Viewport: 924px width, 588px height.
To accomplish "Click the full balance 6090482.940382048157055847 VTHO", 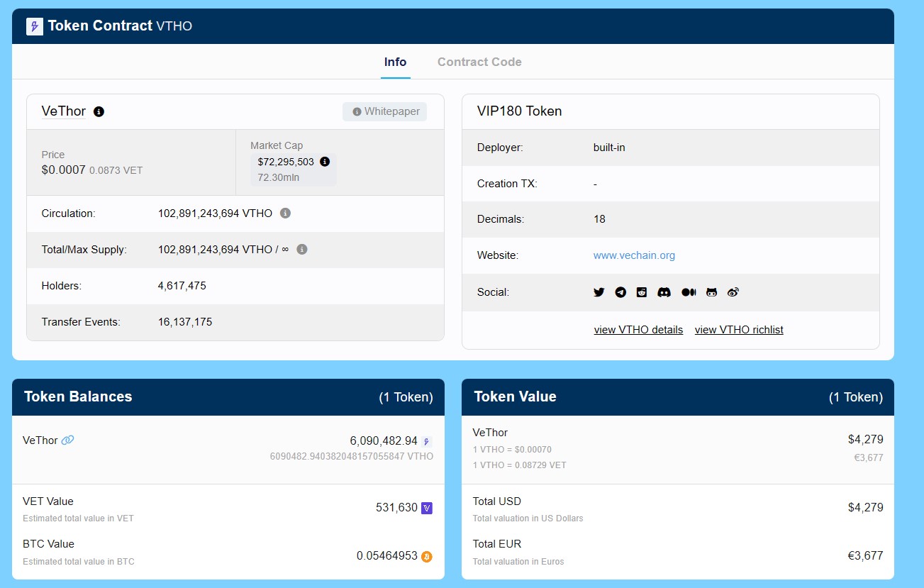I will point(352,456).
